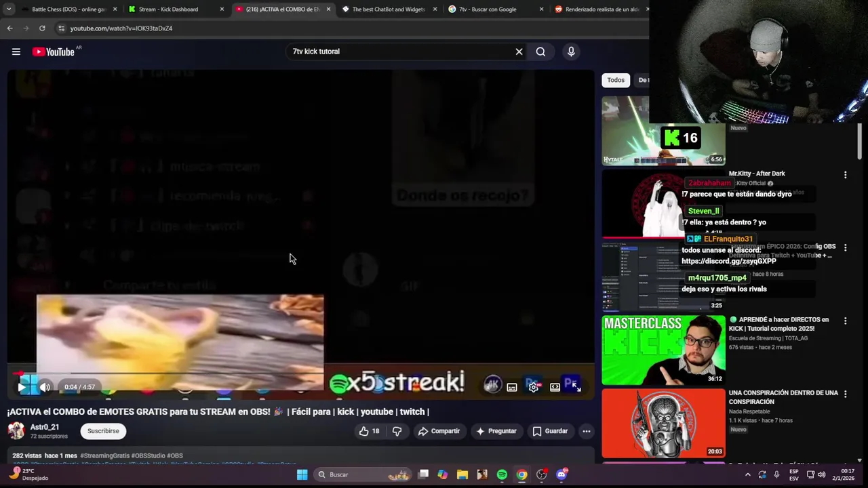Open the #StreamingGratis hashtag
Viewport: 868px width, 488px height.
coord(104,455)
